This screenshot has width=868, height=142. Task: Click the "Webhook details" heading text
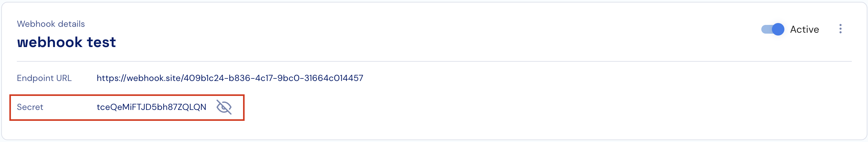[x=51, y=24]
